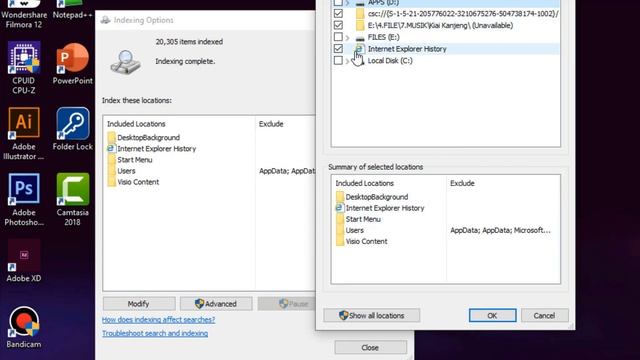Click the DesktopBackground folder icon in the summary list
The image size is (640, 360).
coord(340,197)
